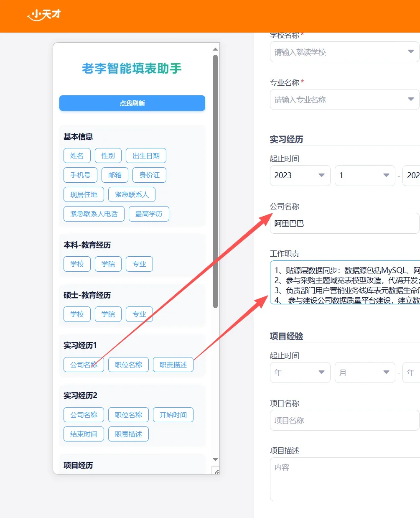Click 学院 under 硕士-教育经历
Viewport: 420px width, 518px height.
[108, 314]
